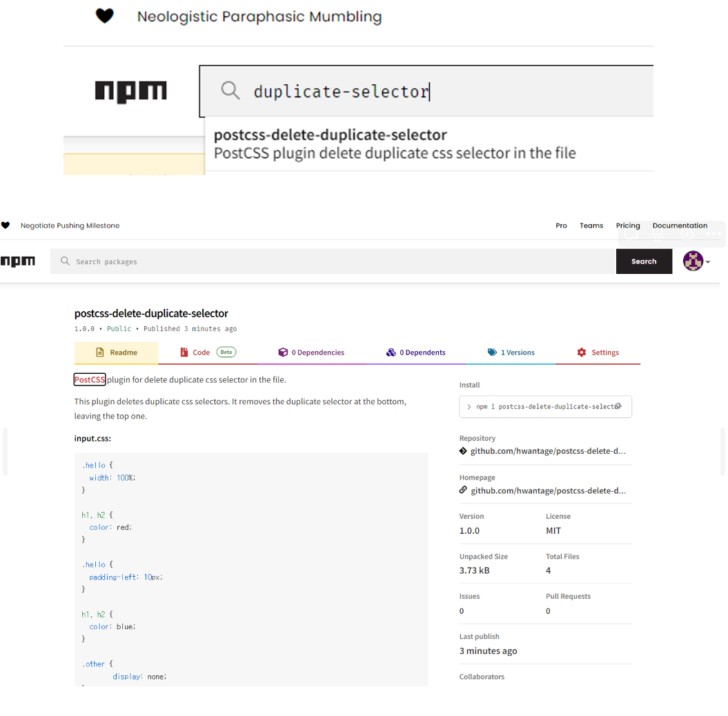
Task: Open the 1 Versions tab
Action: coord(511,352)
